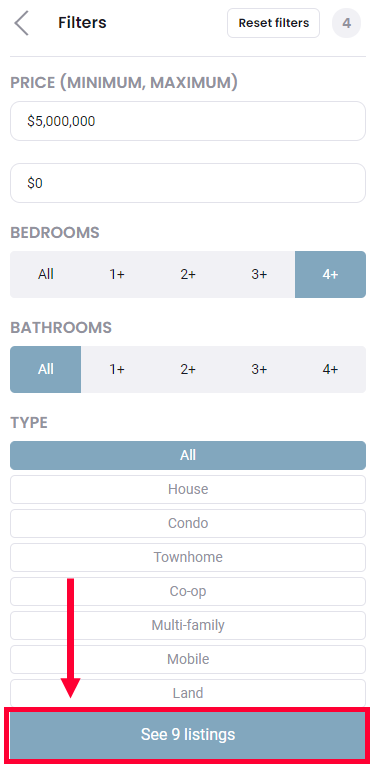This screenshot has height=764, width=370.
Task: Select the 4+ bedrooms option
Action: 330,274
